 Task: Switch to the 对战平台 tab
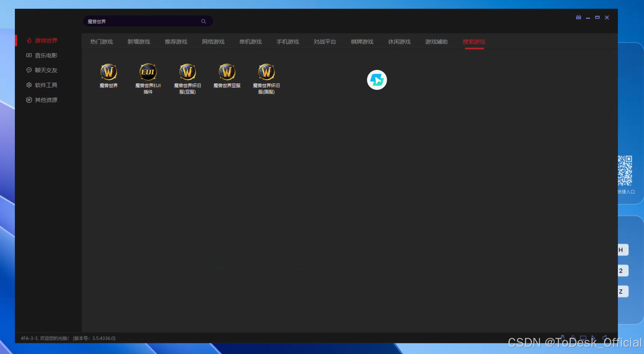tap(325, 42)
